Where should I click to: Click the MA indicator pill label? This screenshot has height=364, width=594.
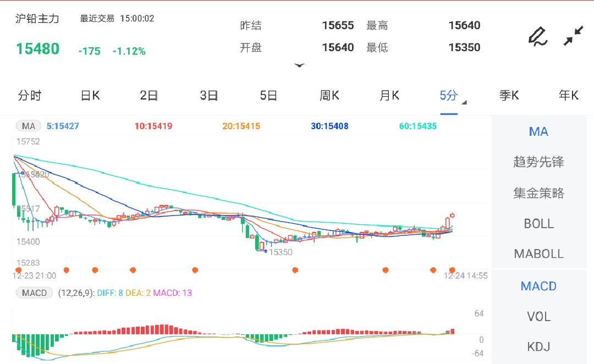(29, 126)
